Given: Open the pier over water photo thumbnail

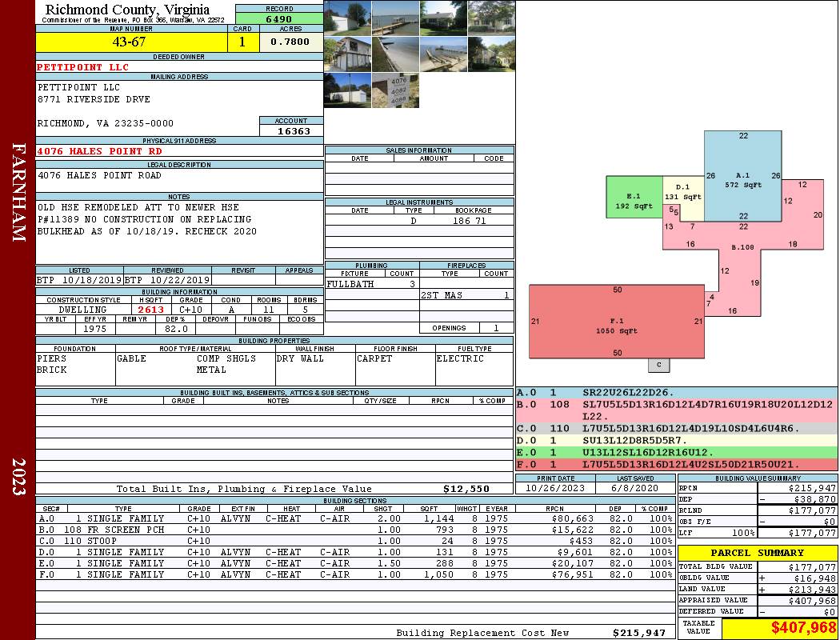Looking at the screenshot, I should pyautogui.click(x=395, y=18).
